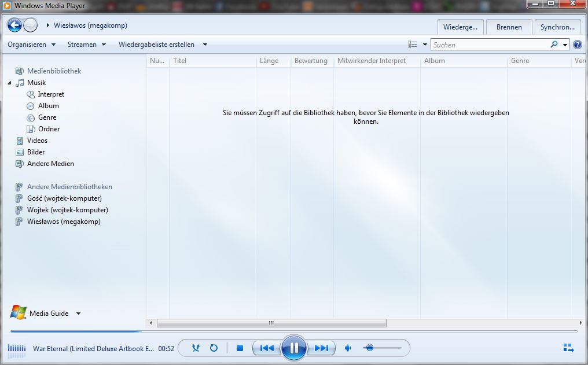Sort by the Titel column header
Screen dimensions: 588x365
[212, 61]
